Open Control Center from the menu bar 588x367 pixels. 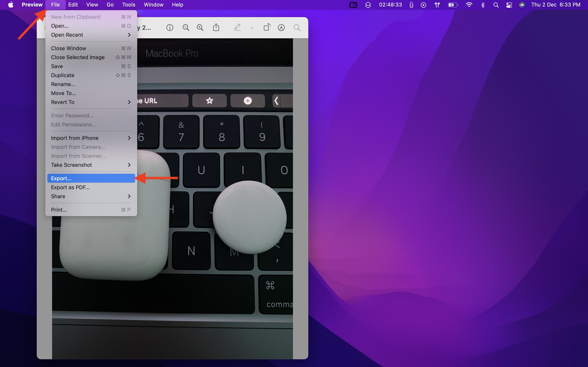[509, 5]
